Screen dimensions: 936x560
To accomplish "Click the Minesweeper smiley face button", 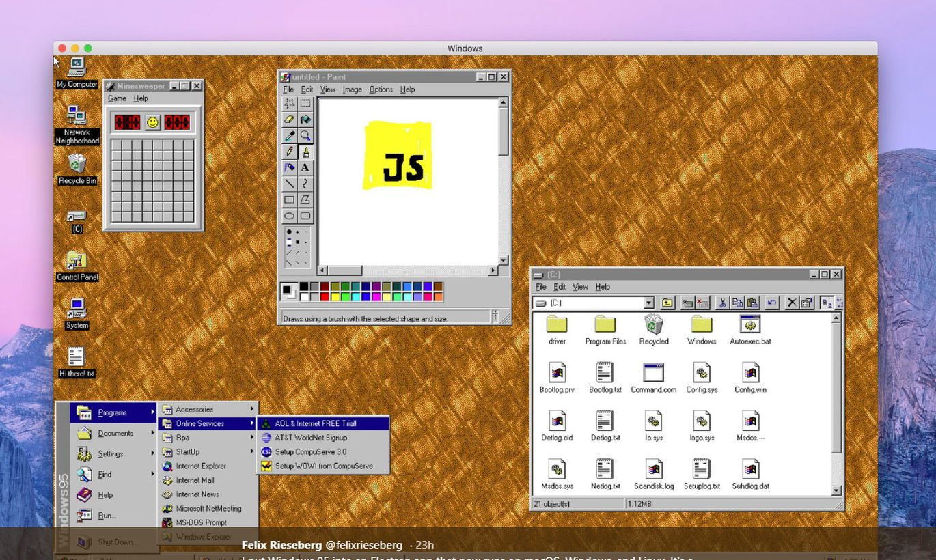I will coord(153,122).
